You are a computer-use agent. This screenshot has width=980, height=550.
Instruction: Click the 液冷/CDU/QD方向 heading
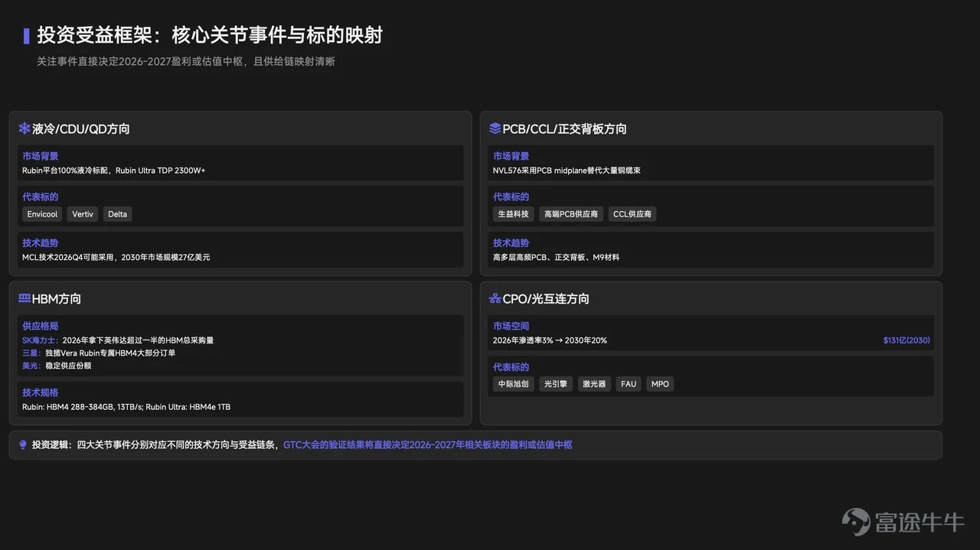81,129
